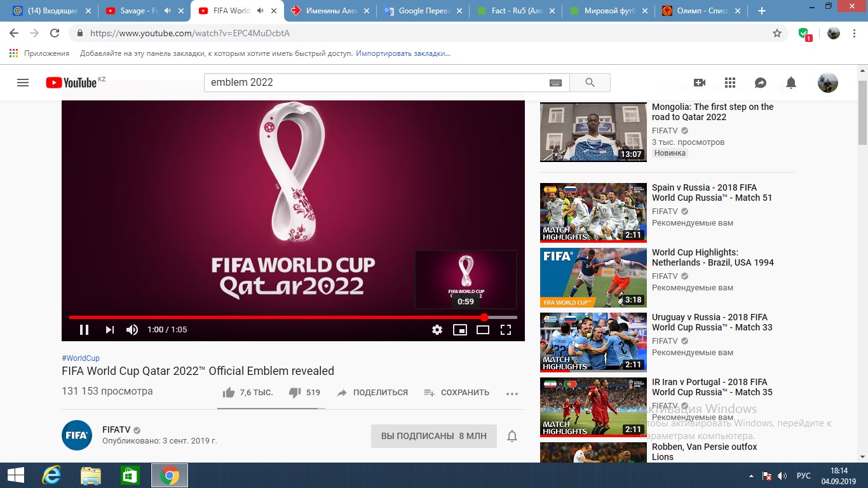The width and height of the screenshot is (868, 488).
Task: Skip to the next video
Action: click(x=109, y=330)
